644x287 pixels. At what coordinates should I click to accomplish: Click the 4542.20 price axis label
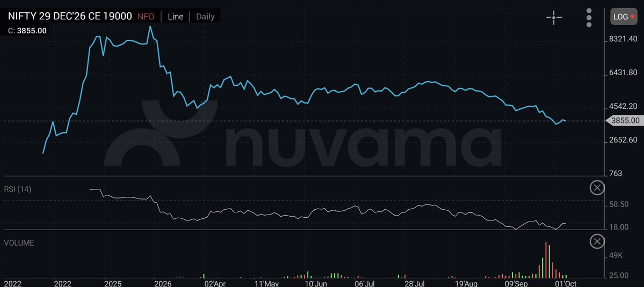point(624,106)
